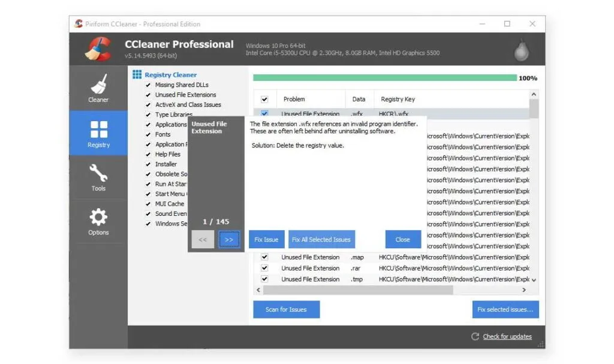Select the Registry section icon
This screenshot has height=364, width=614.
coord(98,130)
